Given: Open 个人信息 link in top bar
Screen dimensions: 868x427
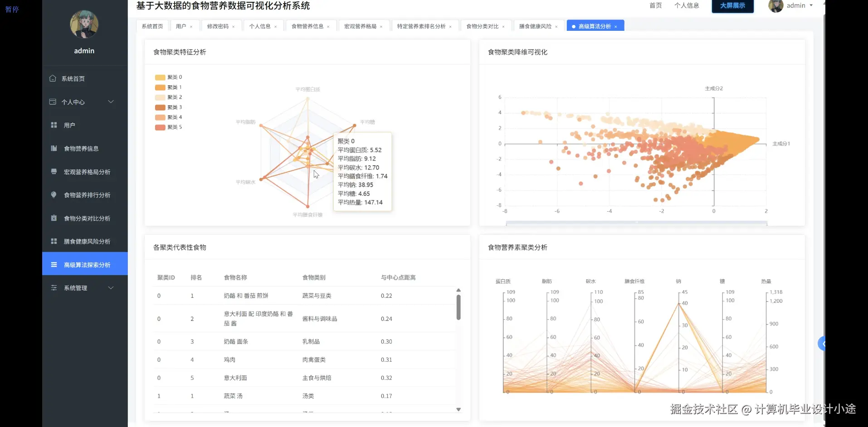Looking at the screenshot, I should click(687, 5).
